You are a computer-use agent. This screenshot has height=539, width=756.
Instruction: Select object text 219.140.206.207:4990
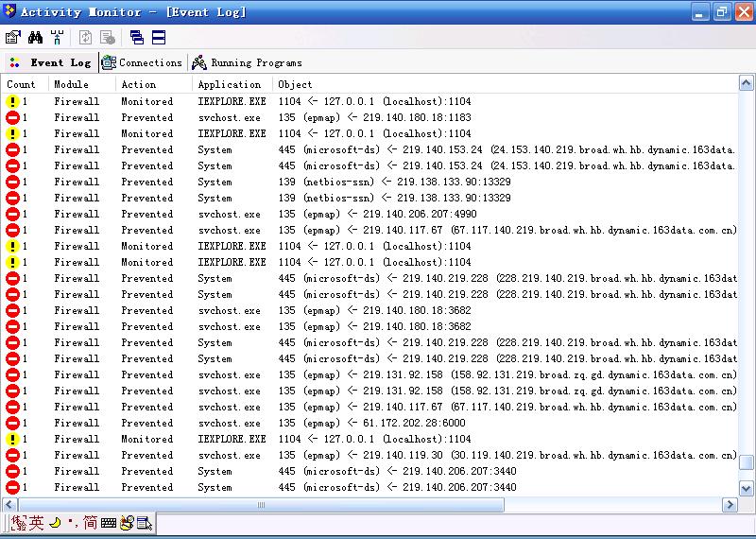coord(377,214)
